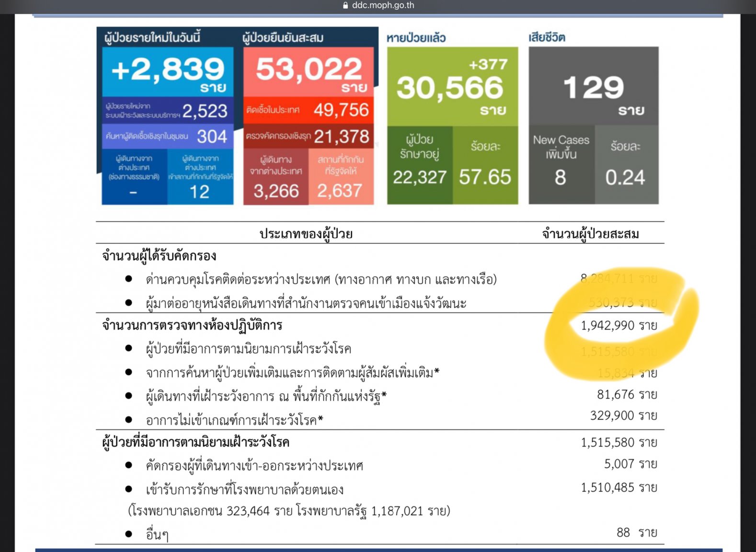The height and width of the screenshot is (552, 756).
Task: Select the 129 deaths tile
Action: point(593,87)
